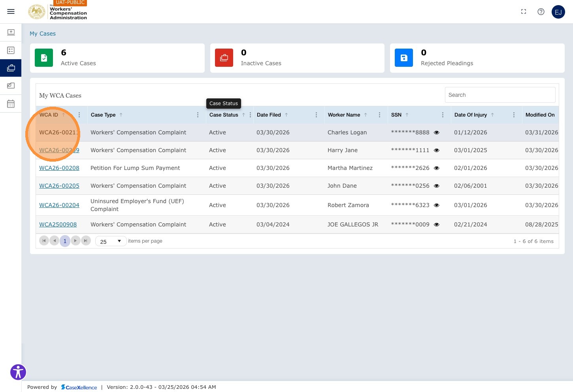573x392 pixels.
Task: Open SSN column options menu
Action: coord(443,115)
